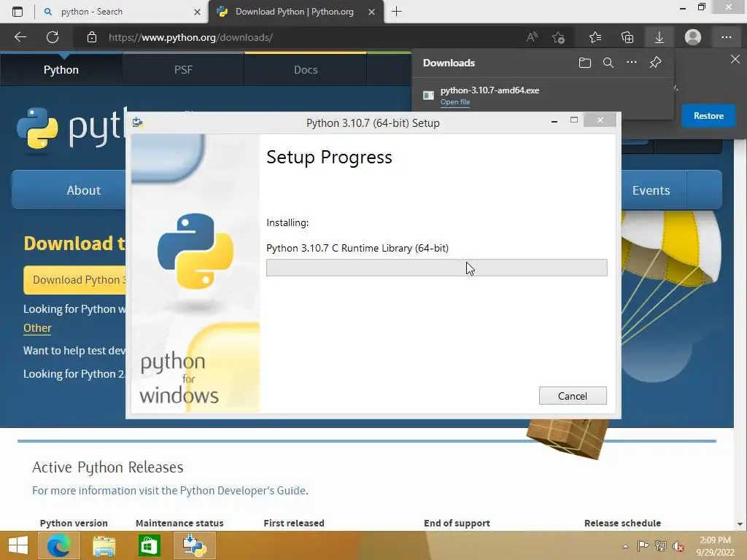Image resolution: width=747 pixels, height=560 pixels.
Task: Follow the Other link
Action: point(37,328)
